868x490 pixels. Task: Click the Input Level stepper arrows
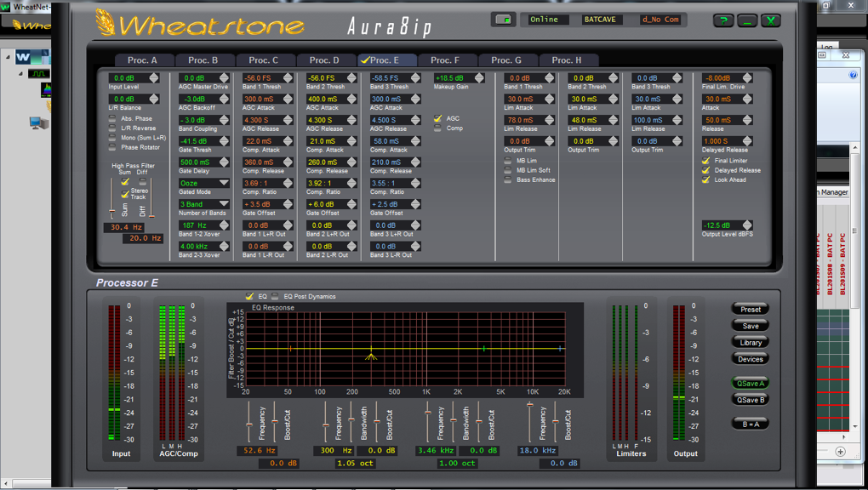pyautogui.click(x=154, y=78)
